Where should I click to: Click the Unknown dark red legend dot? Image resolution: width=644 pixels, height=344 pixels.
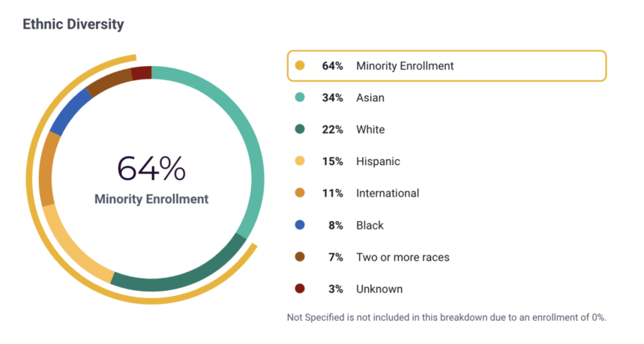click(x=300, y=289)
